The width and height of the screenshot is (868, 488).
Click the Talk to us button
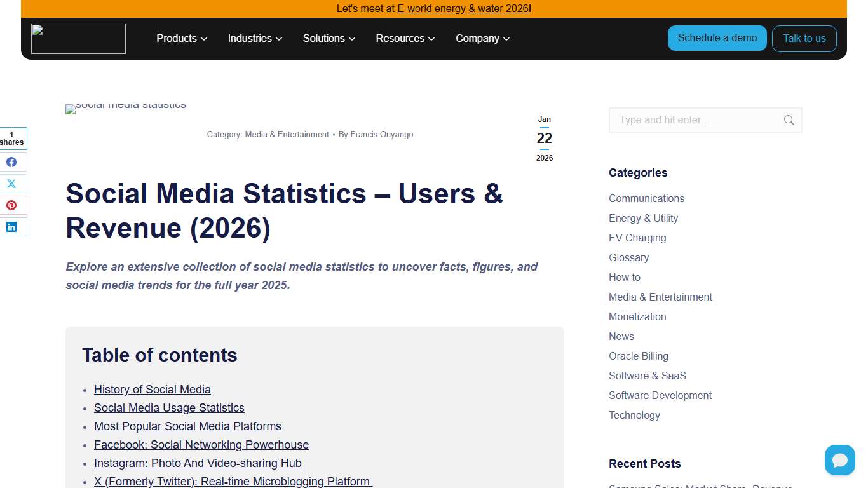(804, 38)
